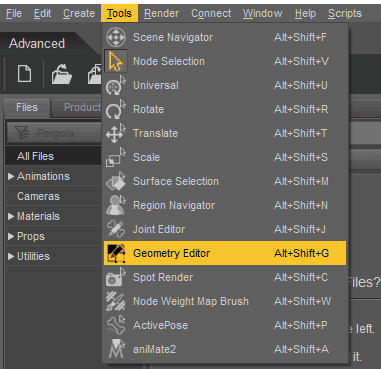Select the Utilities category label

coord(33,256)
